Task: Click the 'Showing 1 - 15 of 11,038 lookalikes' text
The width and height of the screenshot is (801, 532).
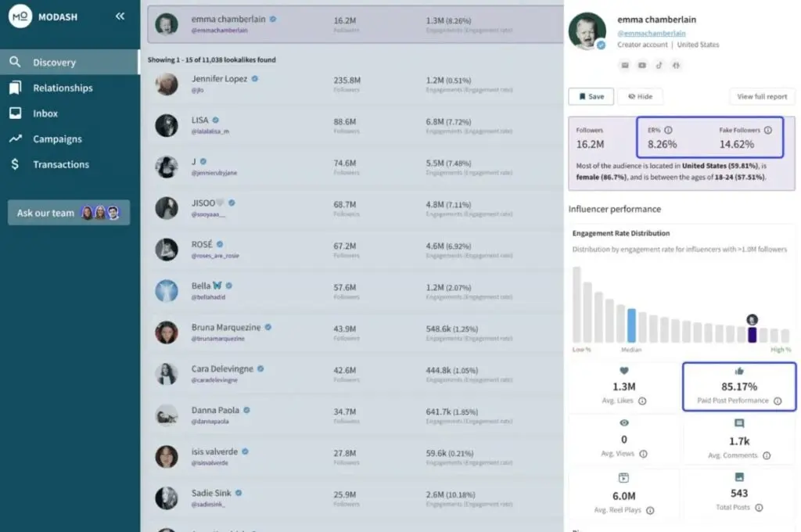Action: (x=211, y=59)
